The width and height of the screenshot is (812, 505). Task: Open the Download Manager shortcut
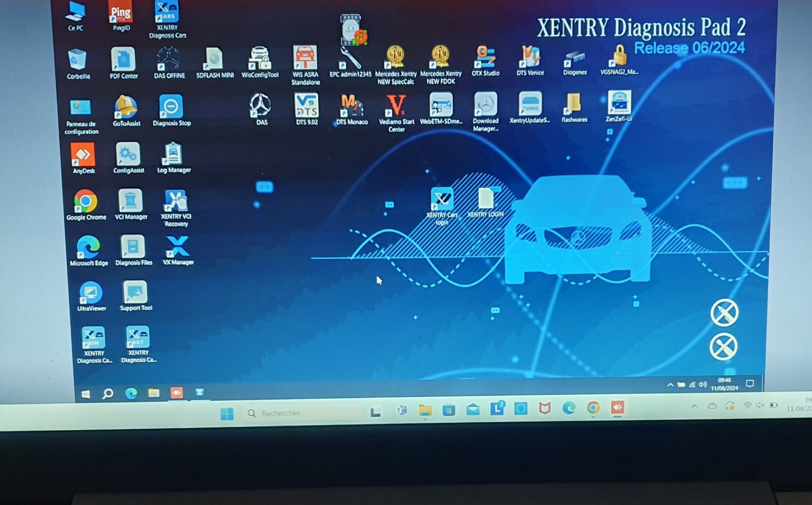[486, 112]
